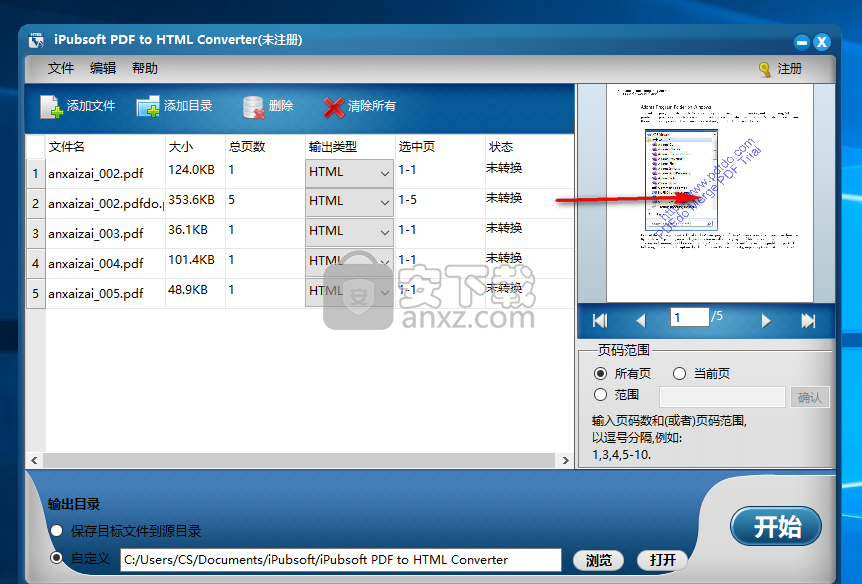Click the horizontal scrollbar track of file list

(300, 460)
